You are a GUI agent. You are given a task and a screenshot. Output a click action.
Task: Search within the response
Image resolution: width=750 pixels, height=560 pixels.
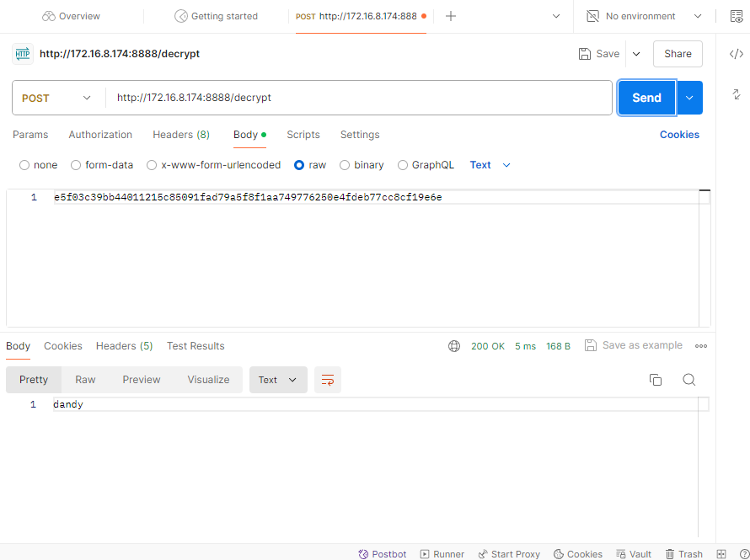coord(688,380)
